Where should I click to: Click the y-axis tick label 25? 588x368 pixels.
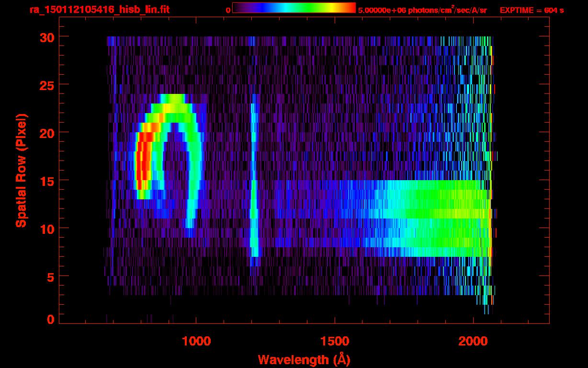click(x=47, y=85)
